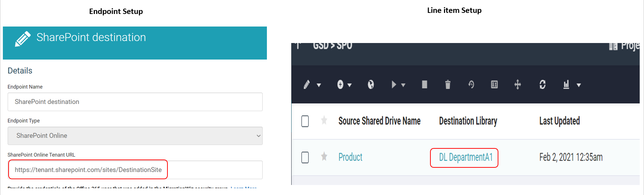Click the Endpoint Name input field
The height and width of the screenshot is (195, 644).
(x=135, y=102)
